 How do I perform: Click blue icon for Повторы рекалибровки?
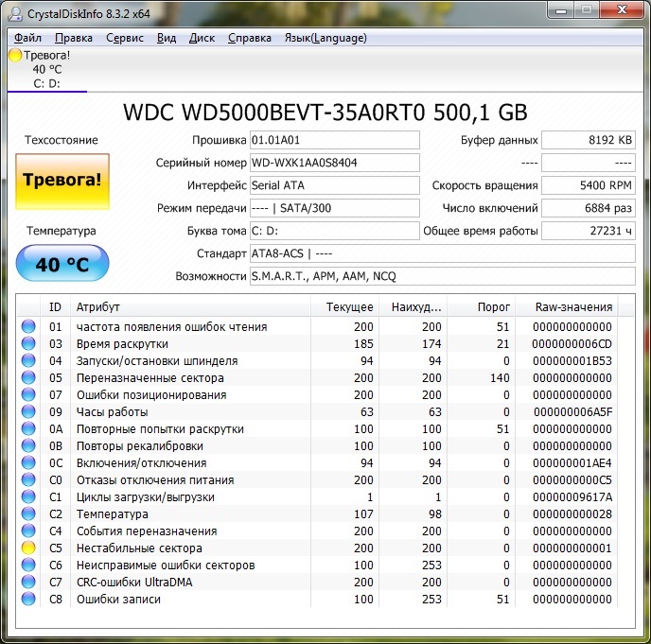coord(28,445)
